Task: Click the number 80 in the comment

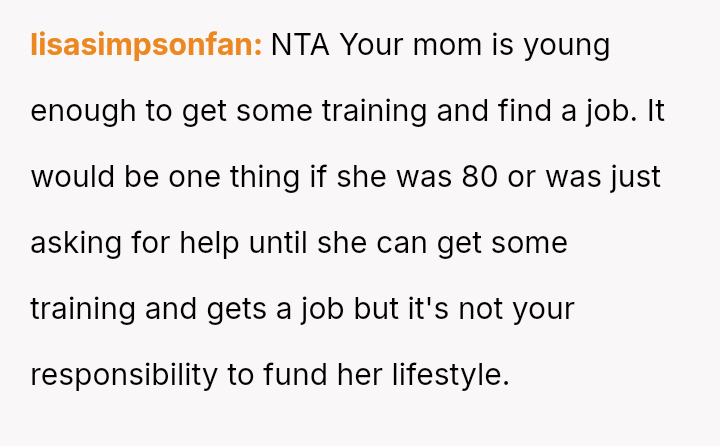Action: (483, 177)
